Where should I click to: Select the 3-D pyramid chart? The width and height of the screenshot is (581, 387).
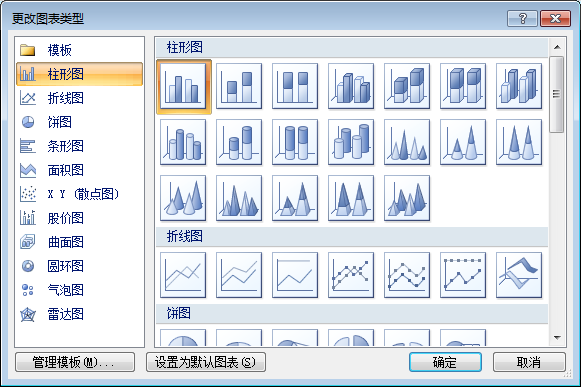point(407,198)
